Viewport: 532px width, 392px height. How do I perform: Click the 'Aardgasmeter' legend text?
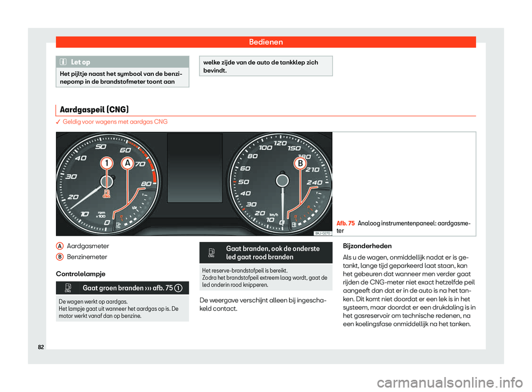pyautogui.click(x=88, y=246)
